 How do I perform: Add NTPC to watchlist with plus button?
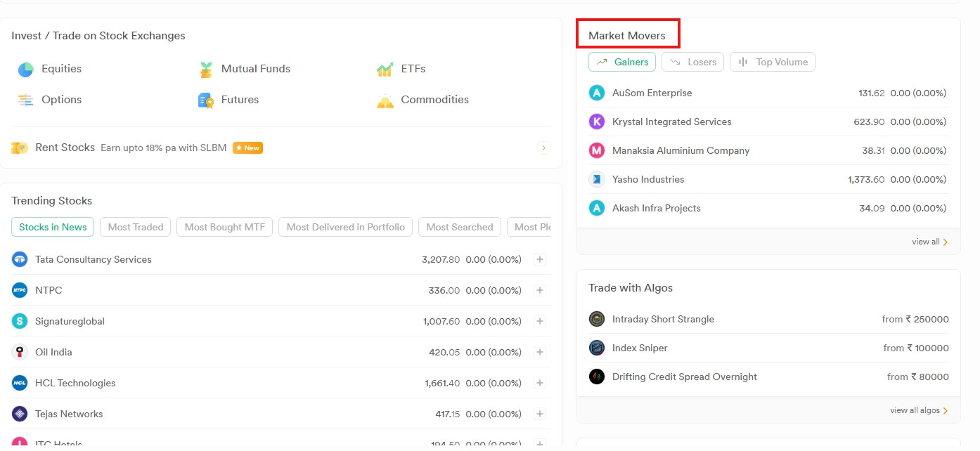click(x=540, y=291)
